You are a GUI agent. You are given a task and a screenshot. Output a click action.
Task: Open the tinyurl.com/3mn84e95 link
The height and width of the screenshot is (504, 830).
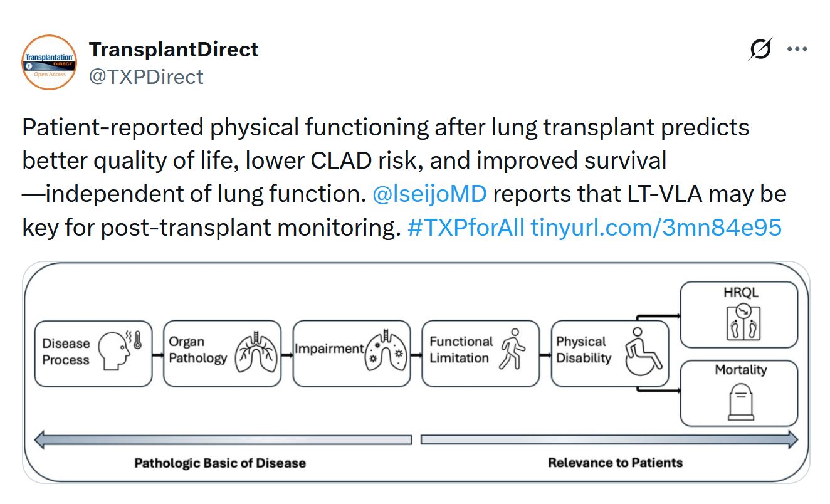(656, 227)
